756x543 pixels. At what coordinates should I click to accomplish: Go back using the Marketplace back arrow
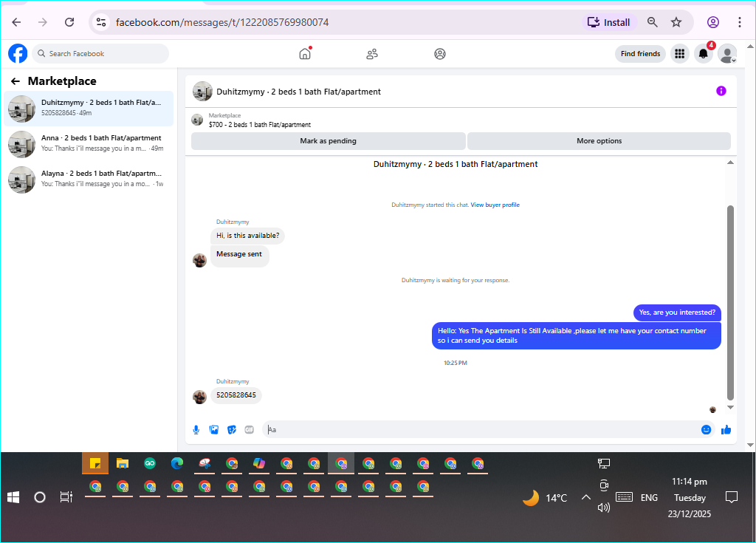[16, 81]
